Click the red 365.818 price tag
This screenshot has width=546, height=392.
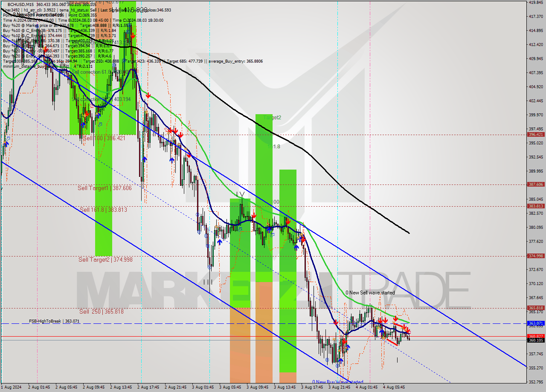click(536, 308)
